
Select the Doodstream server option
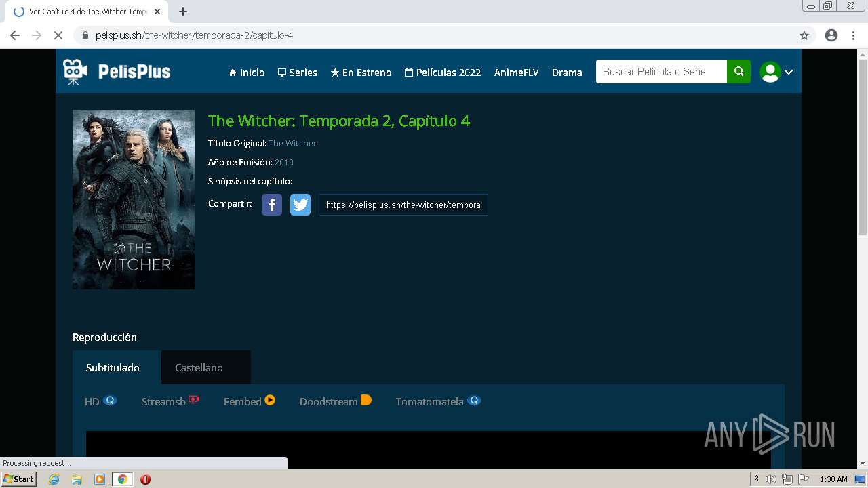[x=336, y=401]
